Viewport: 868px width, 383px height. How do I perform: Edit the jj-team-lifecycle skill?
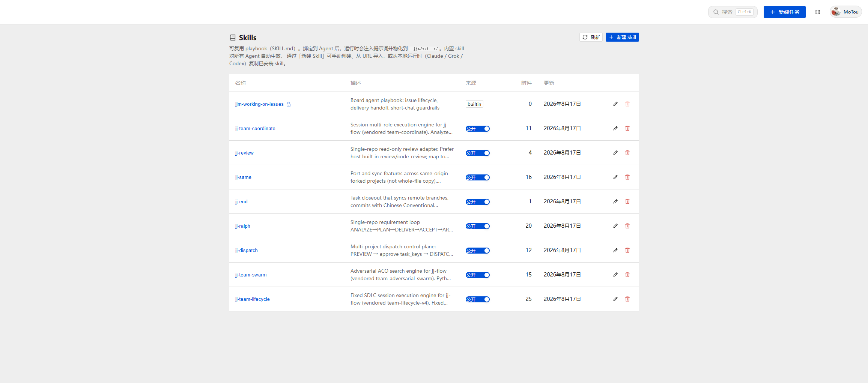click(615, 299)
